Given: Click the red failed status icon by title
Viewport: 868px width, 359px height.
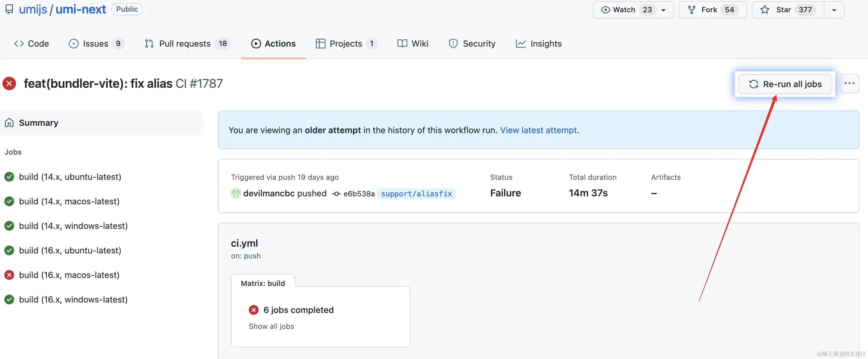Looking at the screenshot, I should pos(10,83).
